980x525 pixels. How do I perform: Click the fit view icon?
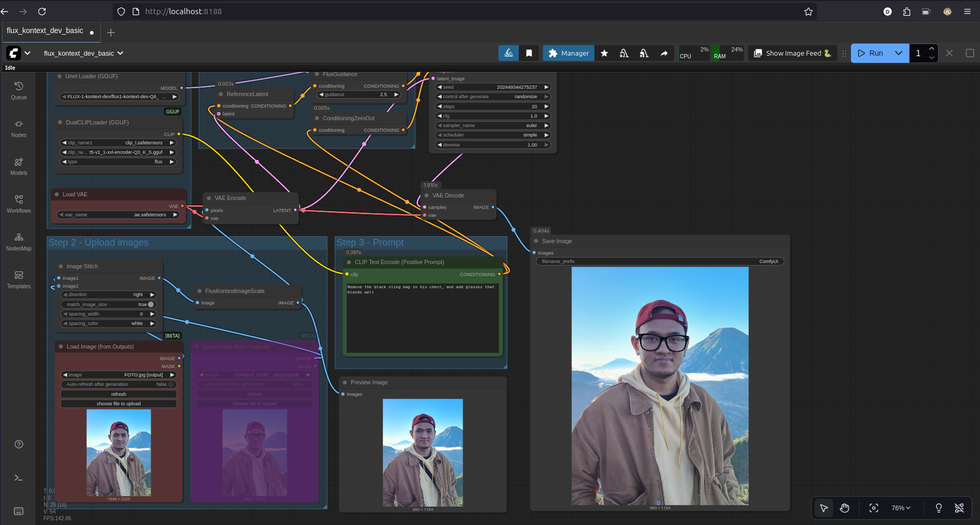point(874,508)
